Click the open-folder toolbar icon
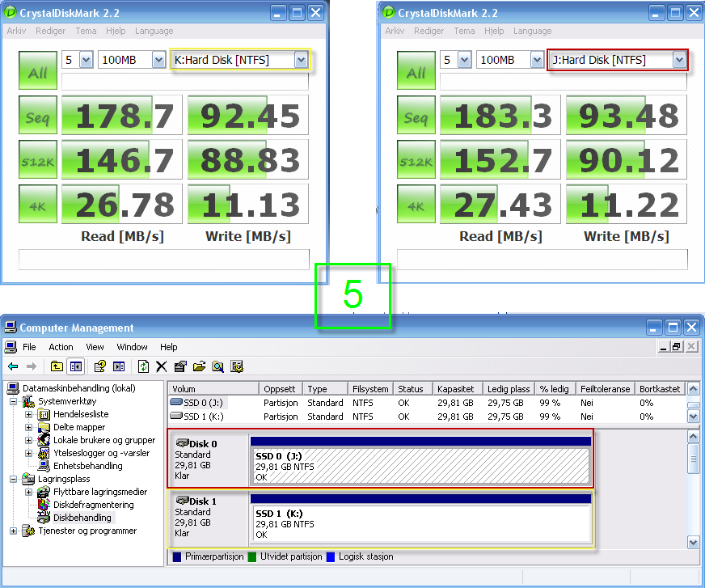 (199, 366)
